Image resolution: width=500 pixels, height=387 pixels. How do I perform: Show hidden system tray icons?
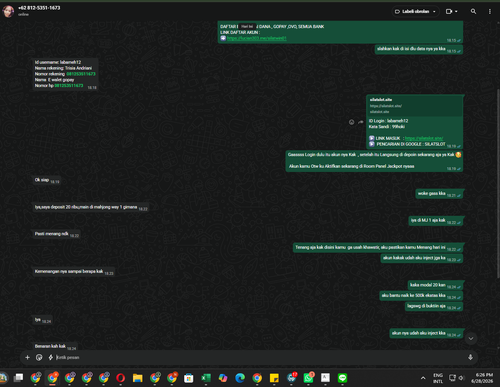[423, 378]
